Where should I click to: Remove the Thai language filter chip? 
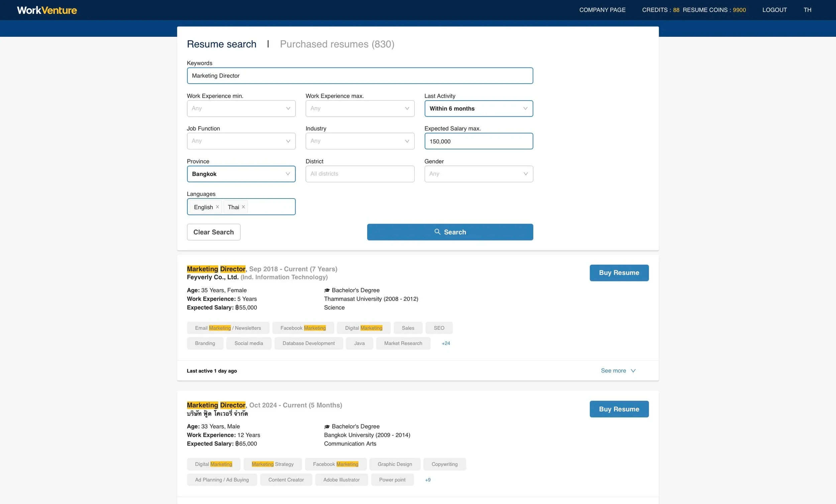coord(243,206)
